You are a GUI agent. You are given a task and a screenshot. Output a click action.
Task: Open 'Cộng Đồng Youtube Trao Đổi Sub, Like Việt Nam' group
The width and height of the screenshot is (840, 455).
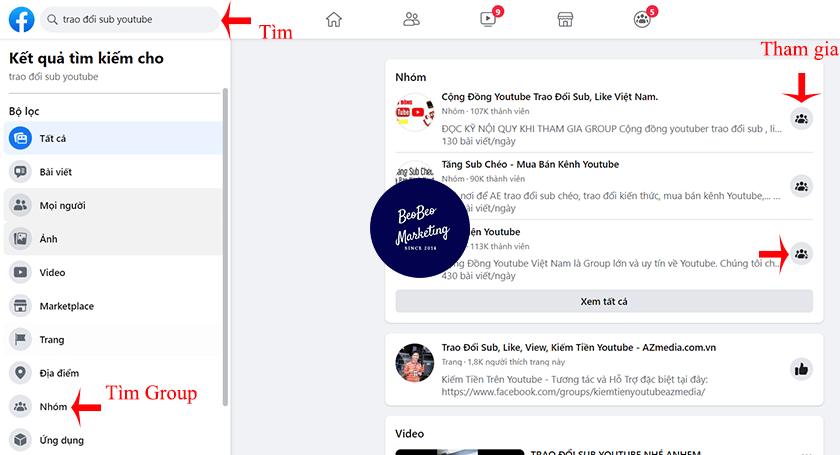(550, 97)
